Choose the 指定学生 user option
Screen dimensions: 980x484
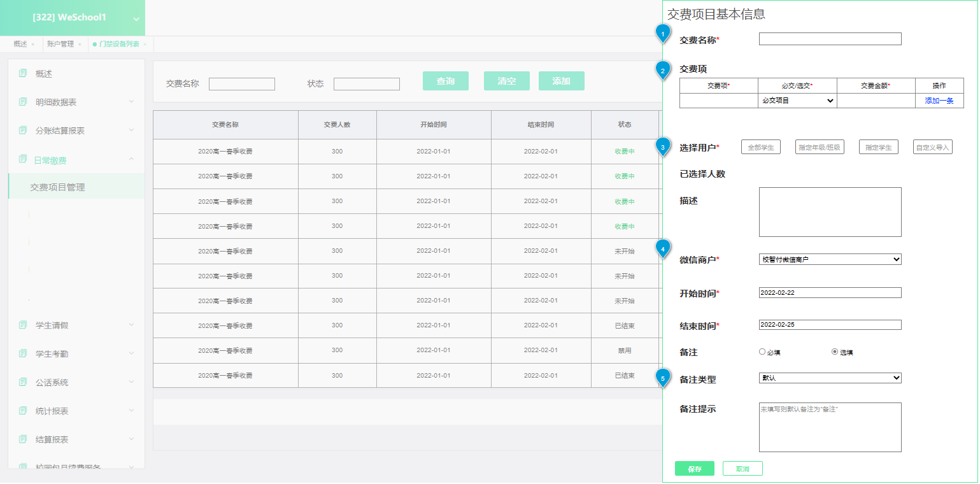pos(879,147)
